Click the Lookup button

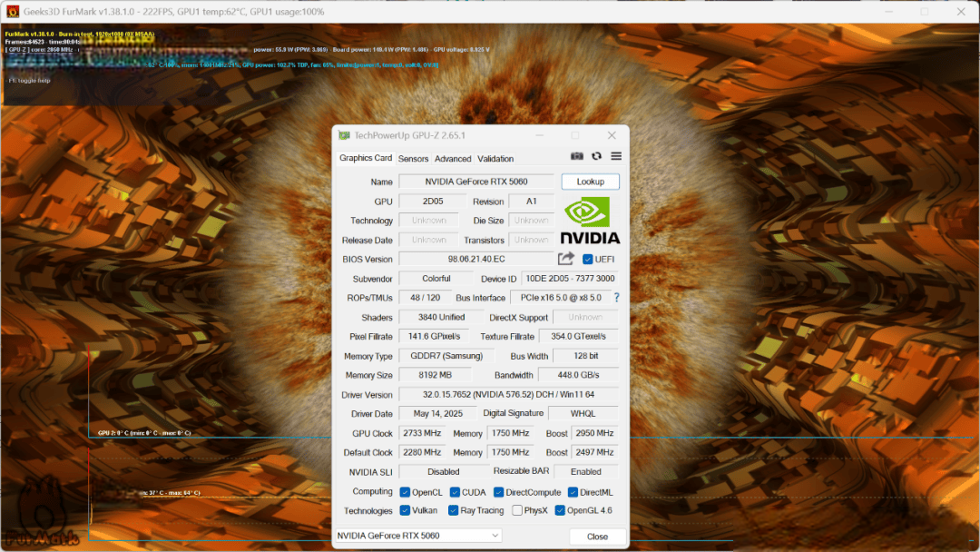point(591,182)
